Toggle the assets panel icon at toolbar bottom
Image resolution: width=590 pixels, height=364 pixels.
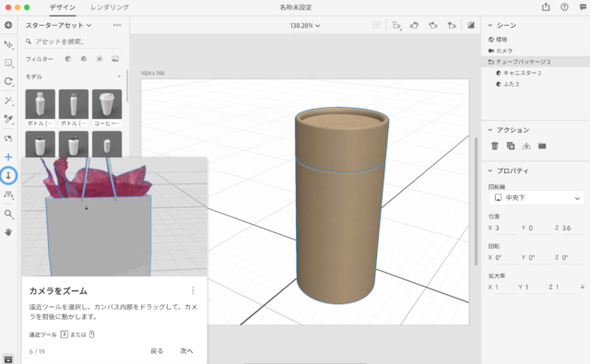(x=8, y=358)
